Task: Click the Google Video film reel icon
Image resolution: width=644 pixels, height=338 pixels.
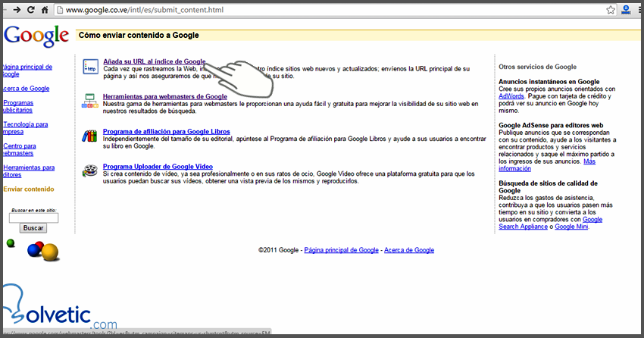Action: tap(90, 171)
